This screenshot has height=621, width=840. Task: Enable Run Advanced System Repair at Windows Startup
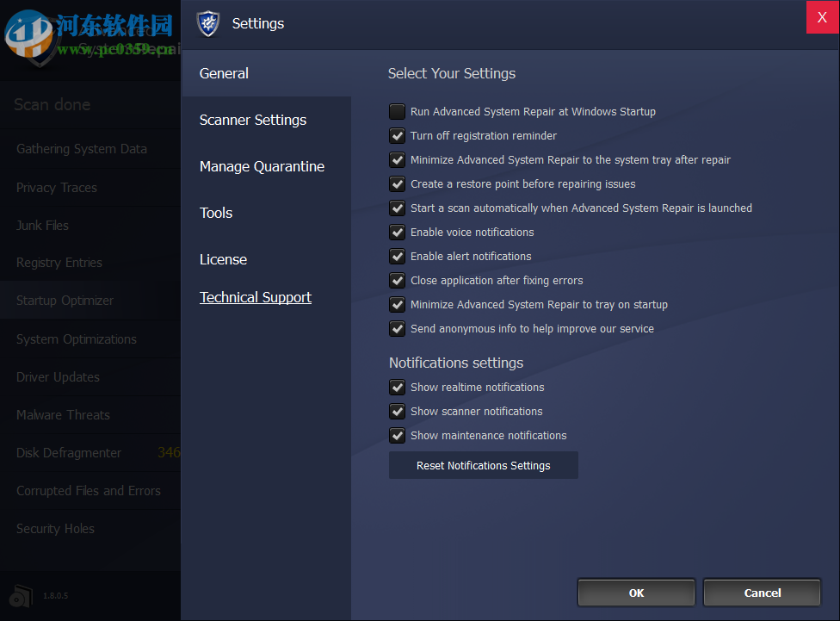click(397, 111)
